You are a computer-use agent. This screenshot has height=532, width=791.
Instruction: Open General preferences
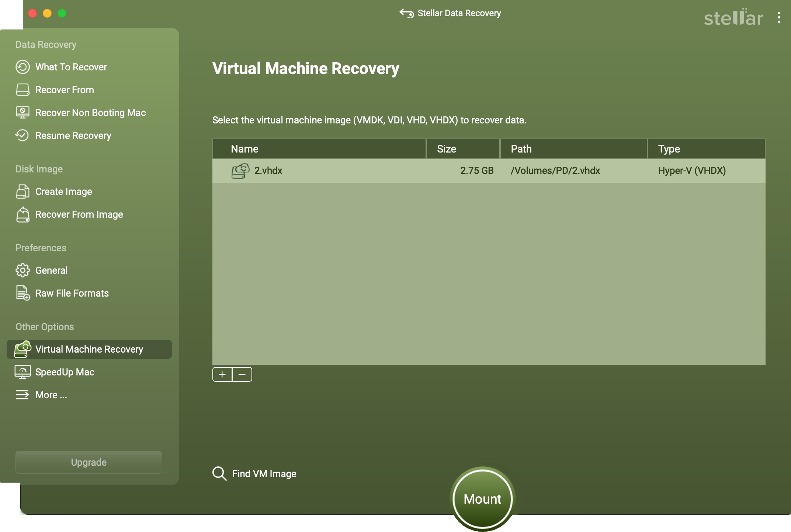pos(51,270)
